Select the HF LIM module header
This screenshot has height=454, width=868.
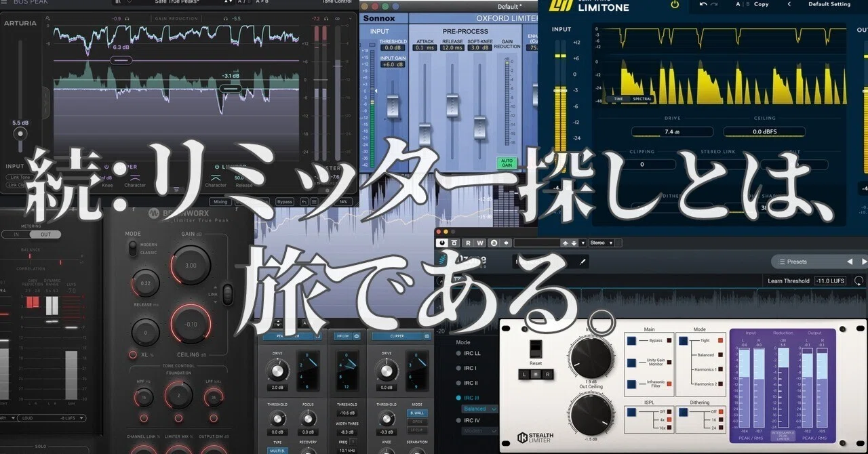click(341, 335)
